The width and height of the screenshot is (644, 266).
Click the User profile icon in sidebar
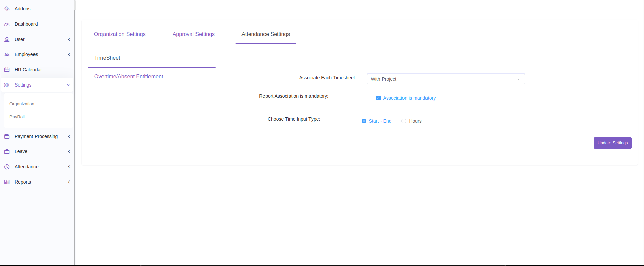click(x=7, y=39)
